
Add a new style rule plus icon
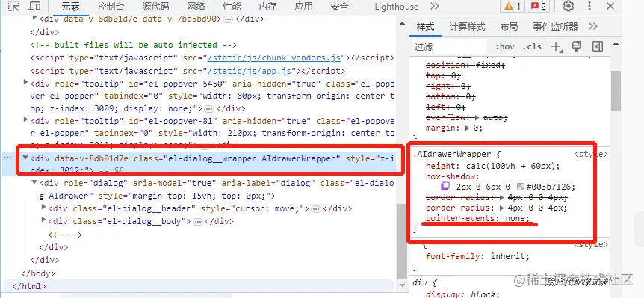point(556,47)
